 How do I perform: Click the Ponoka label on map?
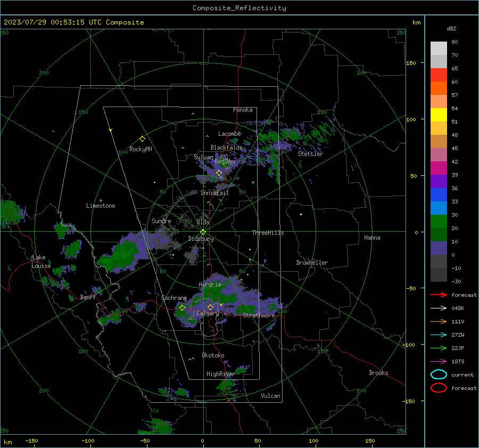[x=243, y=110]
